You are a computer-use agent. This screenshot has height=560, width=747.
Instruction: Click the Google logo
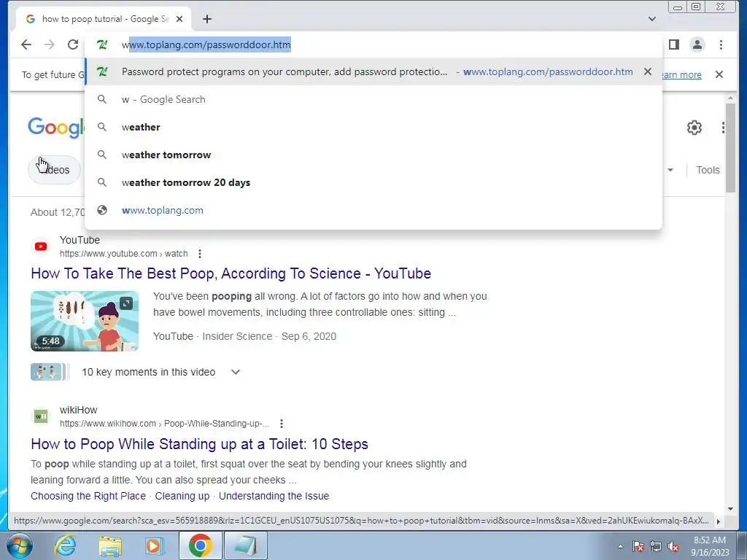point(56,128)
